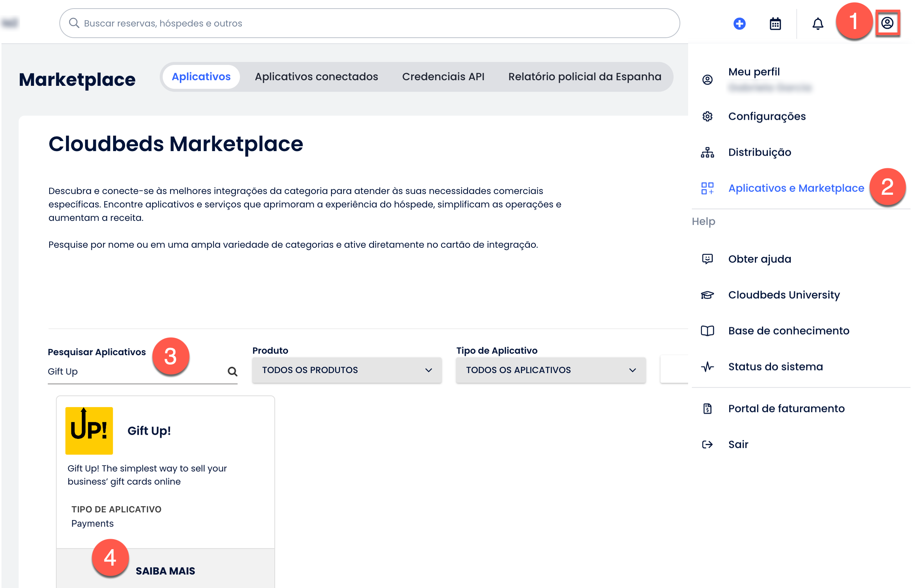Click SAIBA MAIS on Gift Up! card
The image size is (915, 588).
[165, 570]
